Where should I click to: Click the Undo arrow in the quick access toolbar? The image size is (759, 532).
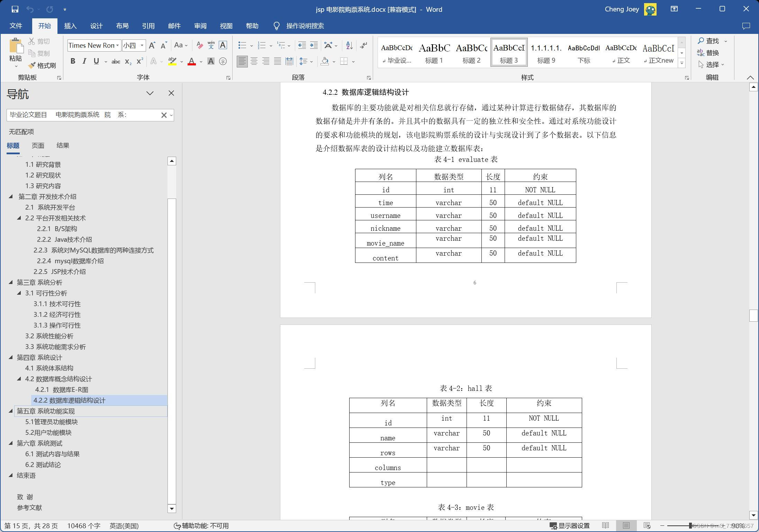30,9
